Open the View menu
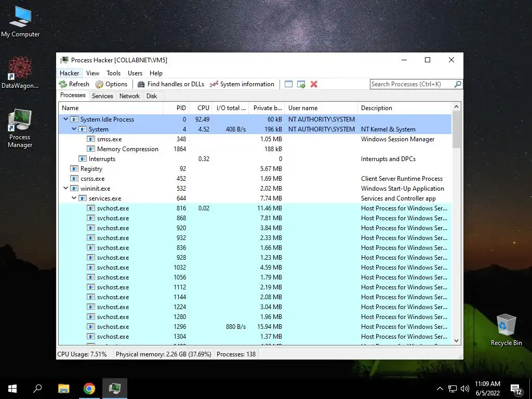 [92, 73]
